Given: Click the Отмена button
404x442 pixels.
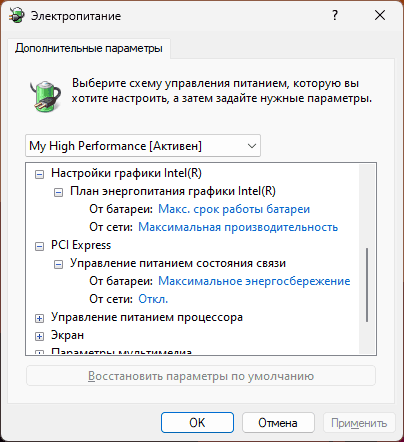Looking at the screenshot, I should pyautogui.click(x=278, y=423).
